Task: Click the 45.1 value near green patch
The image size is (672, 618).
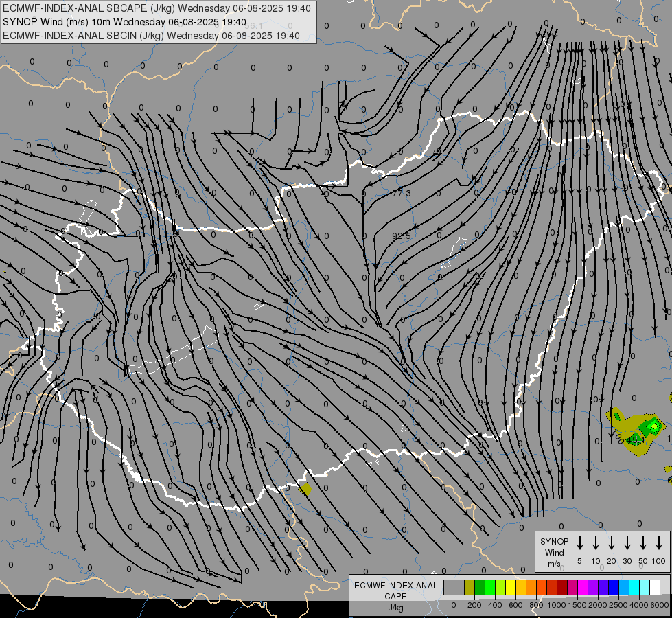Action: point(635,440)
